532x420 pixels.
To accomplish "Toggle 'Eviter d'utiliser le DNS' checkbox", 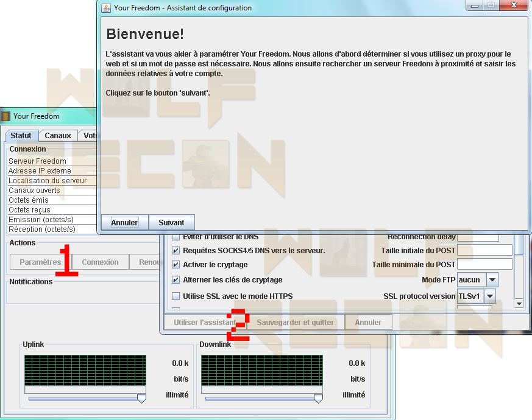I will [176, 236].
